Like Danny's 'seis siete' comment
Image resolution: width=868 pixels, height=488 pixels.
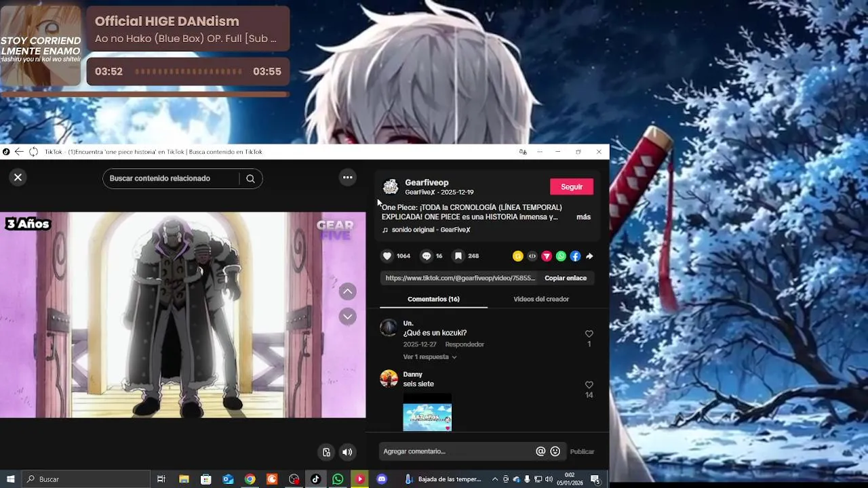(589, 385)
